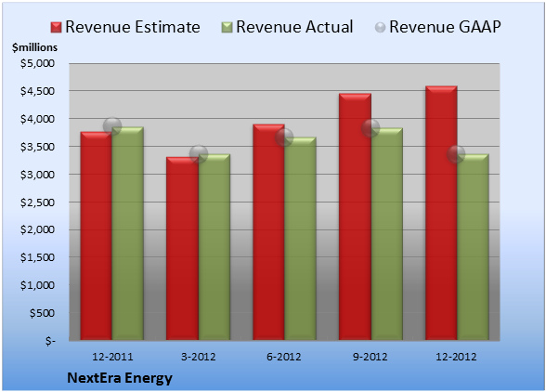Click the '12-2011' x-axis label

(x=112, y=357)
